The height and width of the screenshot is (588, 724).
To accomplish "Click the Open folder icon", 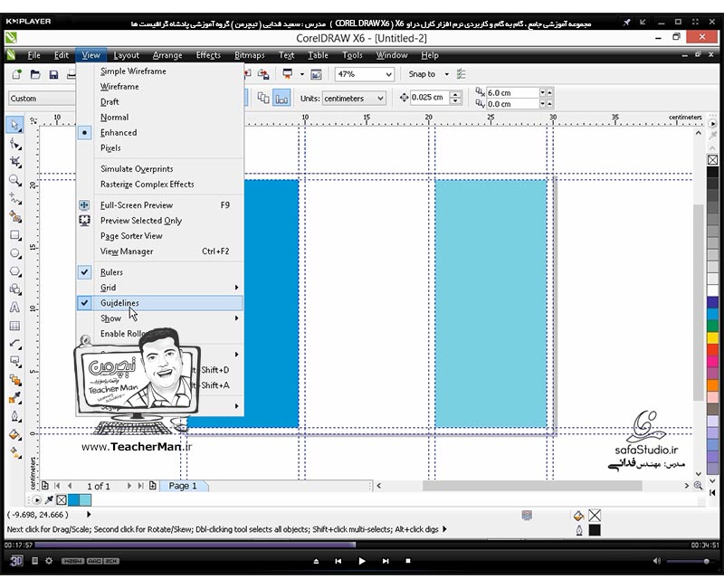I will click(35, 74).
